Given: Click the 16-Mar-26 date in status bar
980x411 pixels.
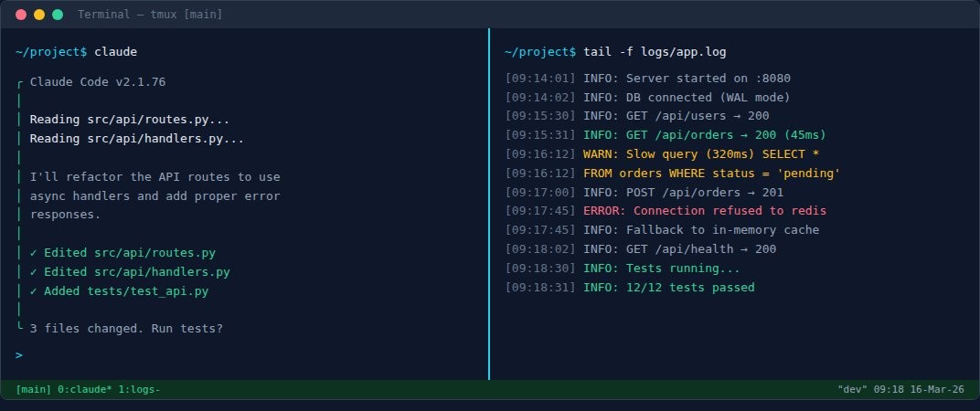Looking at the screenshot, I should [937, 389].
